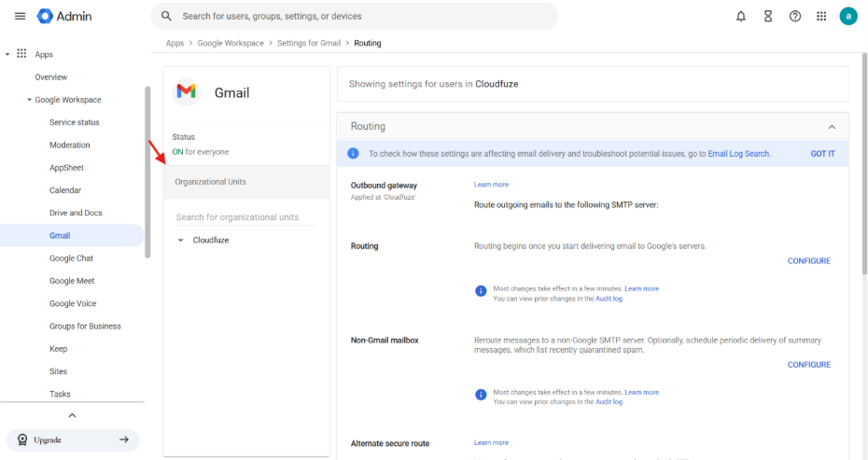
Task: Open the main hamburger menu
Action: [x=20, y=16]
